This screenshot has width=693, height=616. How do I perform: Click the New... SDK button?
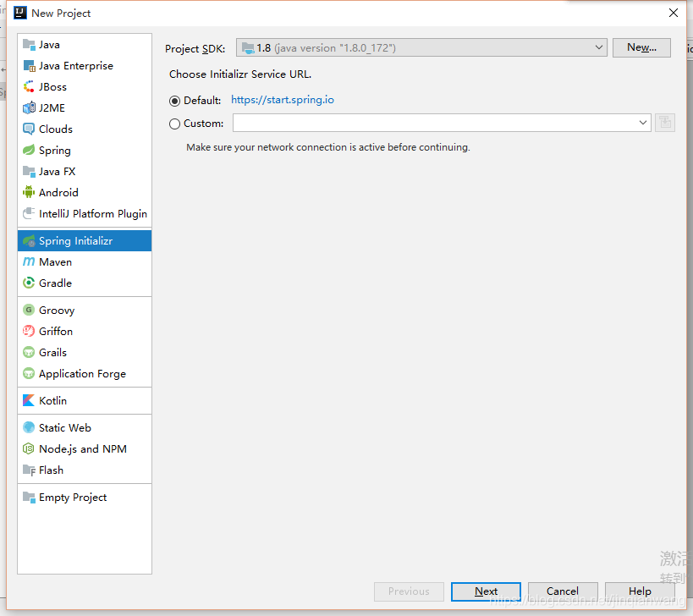641,47
